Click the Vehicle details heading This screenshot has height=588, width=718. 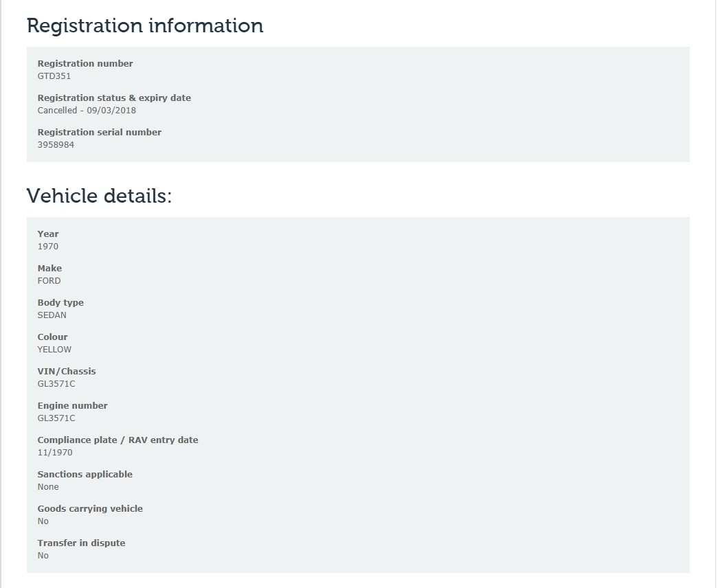coord(99,196)
